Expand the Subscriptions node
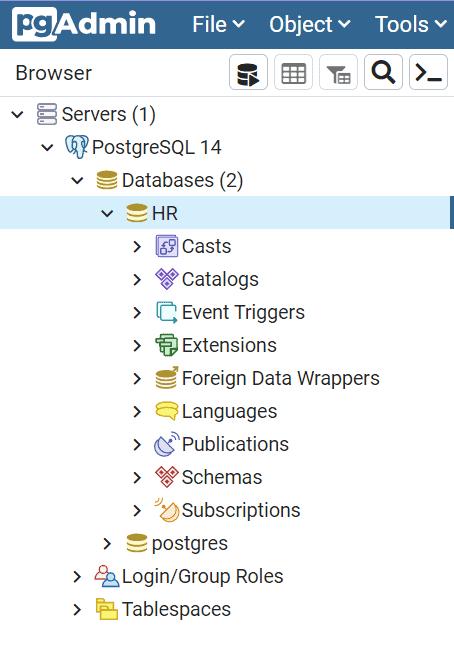Image resolution: width=454 pixels, height=652 pixels. coord(137,510)
